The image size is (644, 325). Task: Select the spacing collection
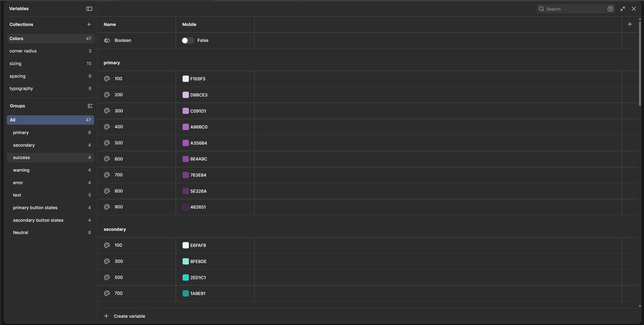click(51, 76)
